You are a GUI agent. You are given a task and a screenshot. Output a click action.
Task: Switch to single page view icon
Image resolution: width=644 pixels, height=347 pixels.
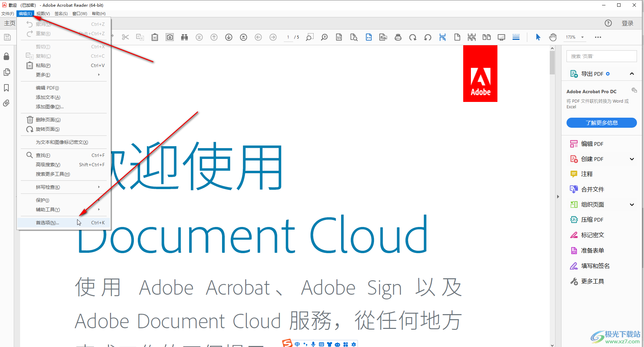coord(457,37)
